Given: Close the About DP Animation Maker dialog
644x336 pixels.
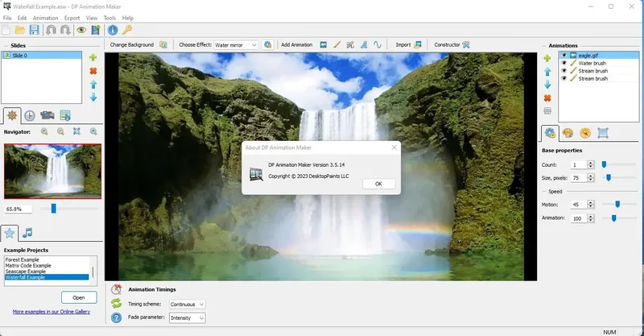Looking at the screenshot, I should coord(394,147).
